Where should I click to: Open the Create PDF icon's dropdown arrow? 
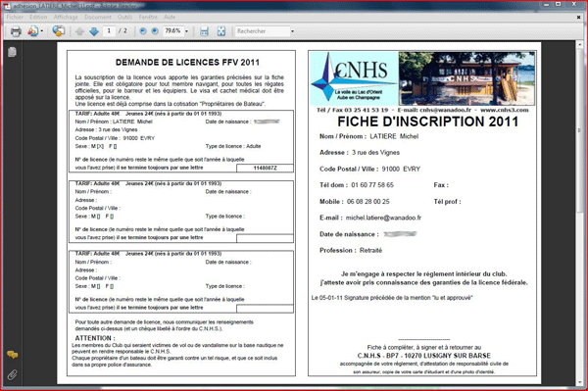[41, 31]
